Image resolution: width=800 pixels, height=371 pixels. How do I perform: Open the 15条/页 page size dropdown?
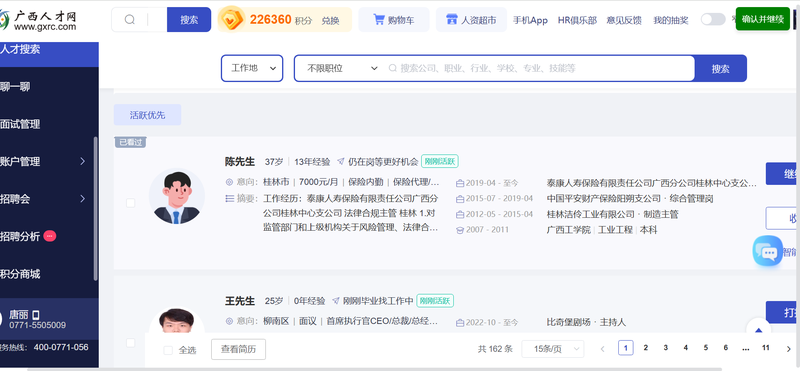point(553,349)
